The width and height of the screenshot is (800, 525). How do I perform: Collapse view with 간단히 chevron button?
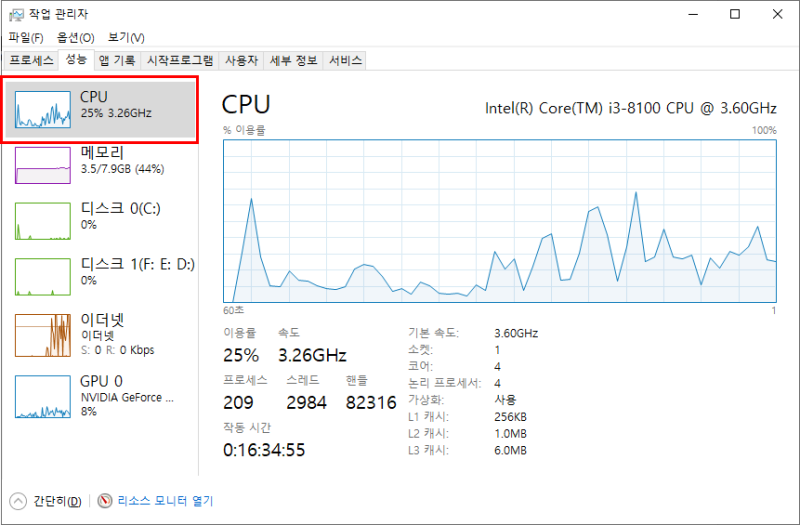(x=18, y=501)
